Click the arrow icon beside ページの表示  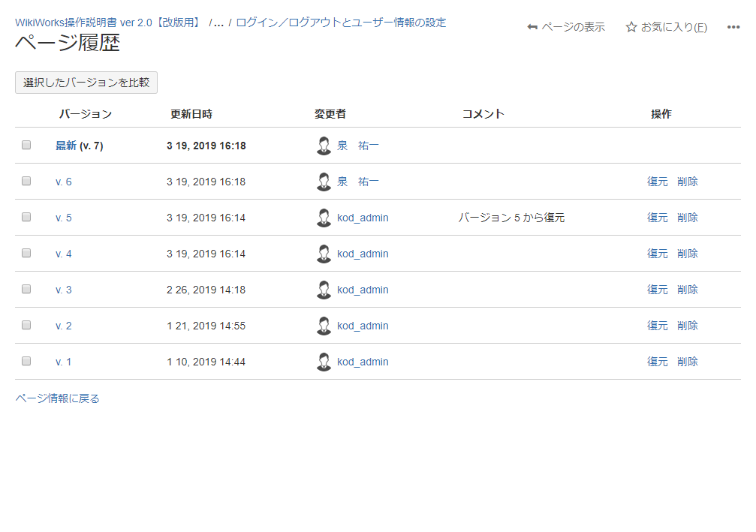532,27
